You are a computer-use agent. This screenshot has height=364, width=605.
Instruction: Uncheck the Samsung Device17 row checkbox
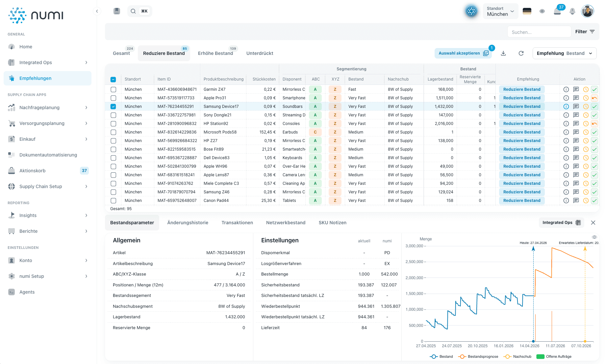[x=113, y=107]
